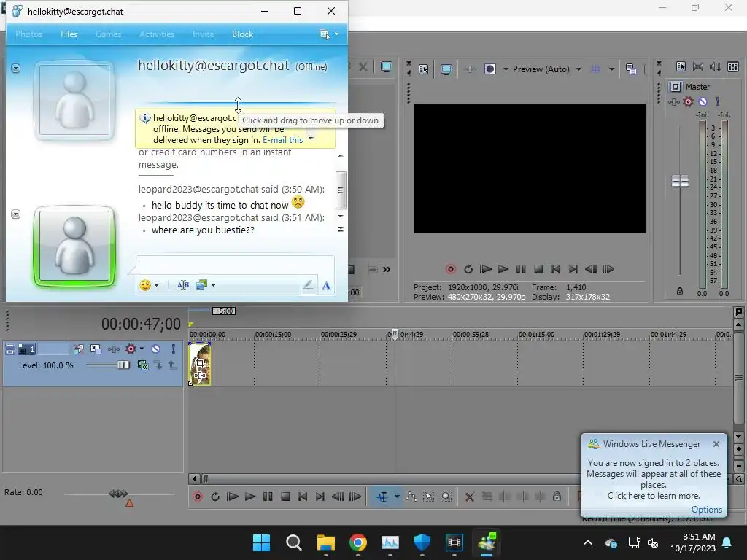This screenshot has height=560, width=747.
Task: Click the track 1 name field
Action: click(x=53, y=349)
